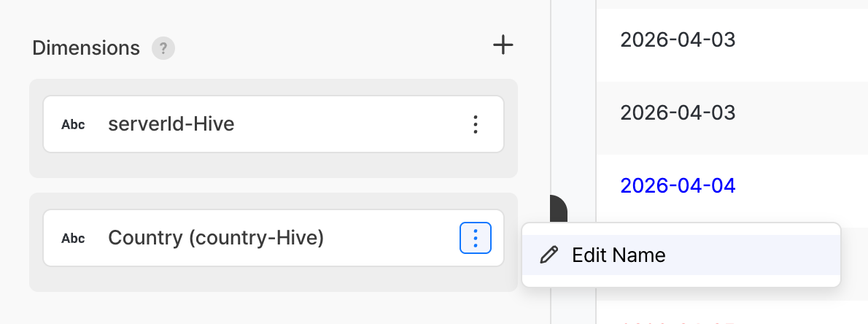Select the serverId-Hive dimension name
Viewport: 868px width, 324px height.
point(171,124)
